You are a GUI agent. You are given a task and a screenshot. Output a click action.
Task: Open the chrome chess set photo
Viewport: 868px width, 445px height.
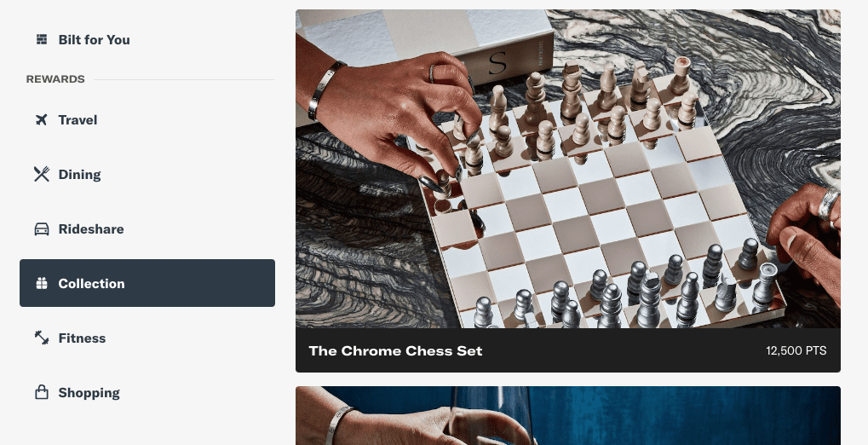tap(568, 169)
